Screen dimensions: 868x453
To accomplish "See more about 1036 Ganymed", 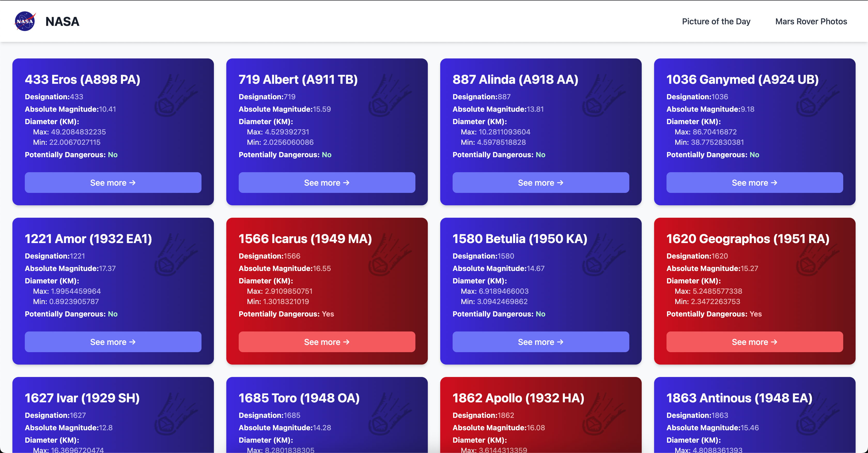I will coord(755,183).
